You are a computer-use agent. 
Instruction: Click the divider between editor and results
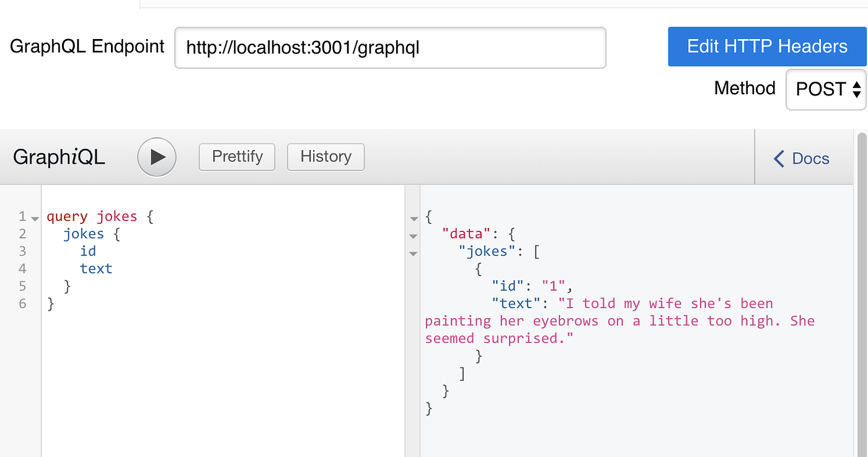(x=412, y=341)
